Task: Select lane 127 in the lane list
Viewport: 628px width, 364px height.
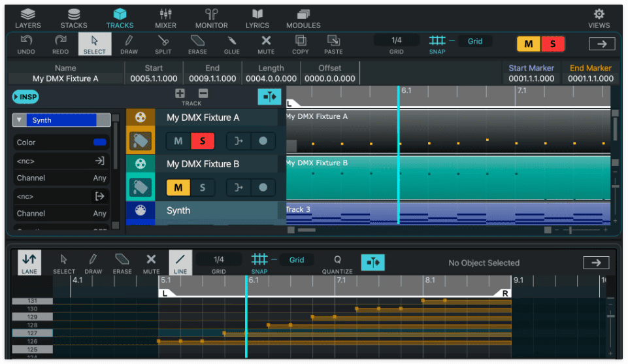Action: point(32,333)
